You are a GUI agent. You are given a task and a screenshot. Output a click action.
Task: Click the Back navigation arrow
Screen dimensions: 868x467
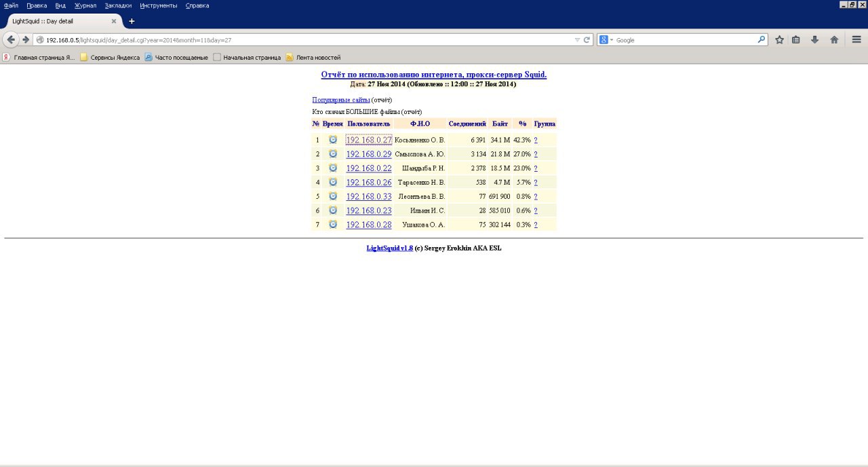(11, 40)
